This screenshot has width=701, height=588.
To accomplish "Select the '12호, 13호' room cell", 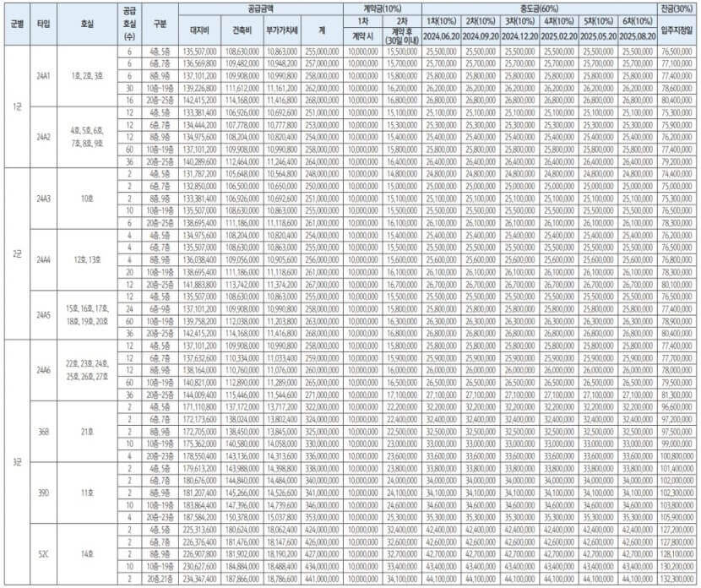I will [87, 260].
